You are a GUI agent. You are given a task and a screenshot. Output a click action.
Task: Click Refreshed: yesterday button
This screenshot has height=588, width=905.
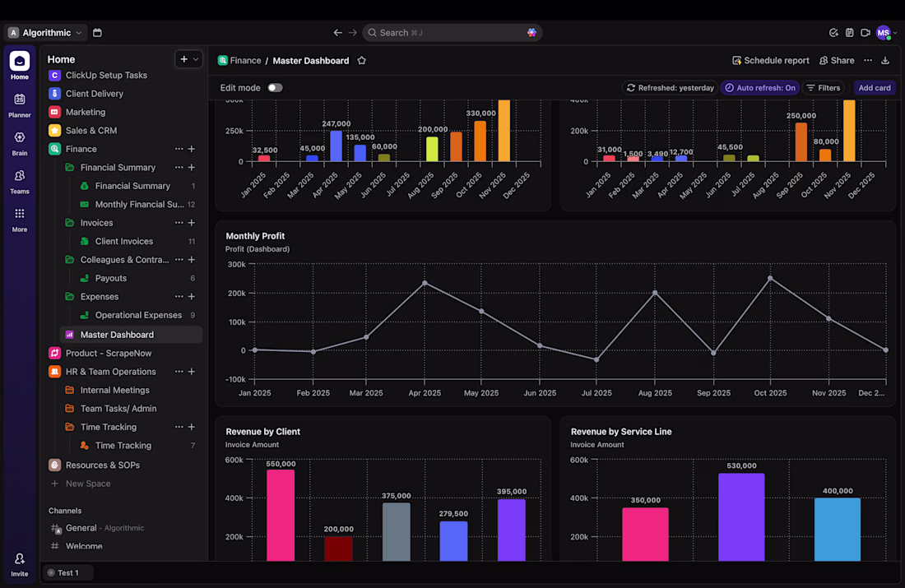[670, 88]
